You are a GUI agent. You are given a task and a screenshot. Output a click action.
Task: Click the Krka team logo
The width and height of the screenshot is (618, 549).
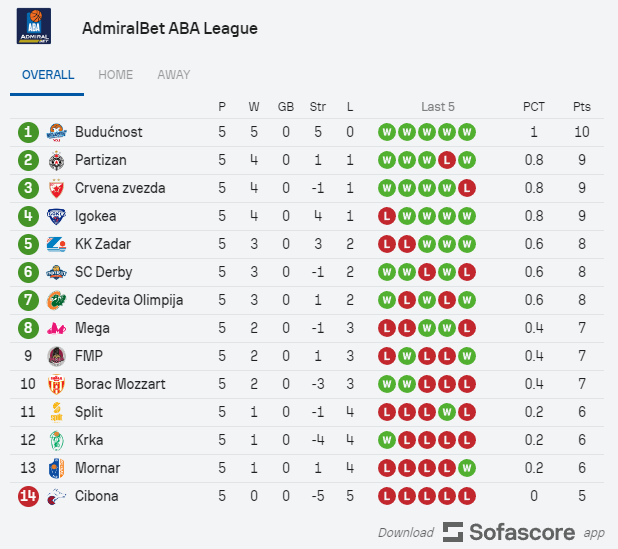(x=56, y=440)
